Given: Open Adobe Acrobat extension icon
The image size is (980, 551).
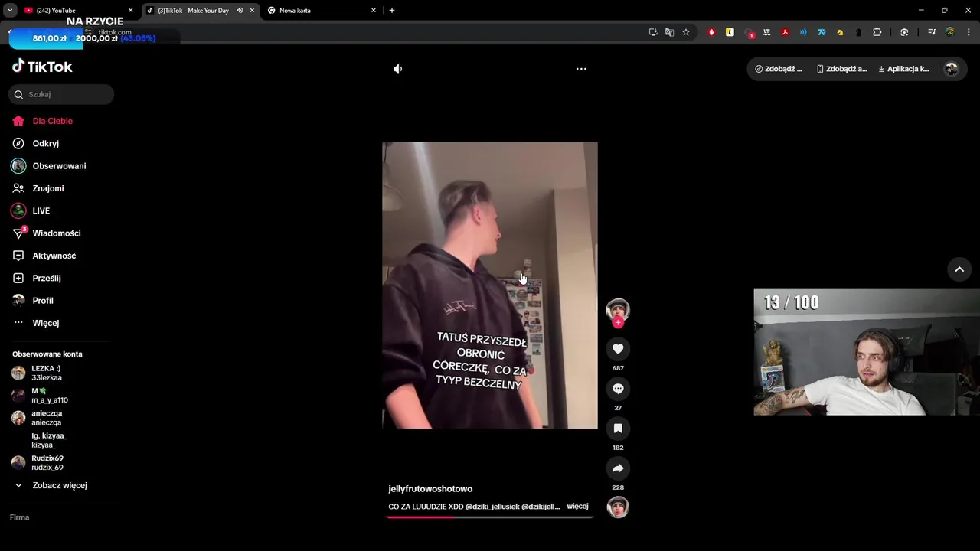Looking at the screenshot, I should [x=785, y=32].
